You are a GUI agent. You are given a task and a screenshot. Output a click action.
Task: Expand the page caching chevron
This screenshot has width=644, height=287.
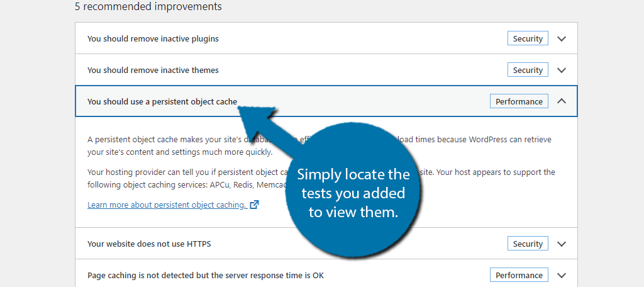(562, 275)
